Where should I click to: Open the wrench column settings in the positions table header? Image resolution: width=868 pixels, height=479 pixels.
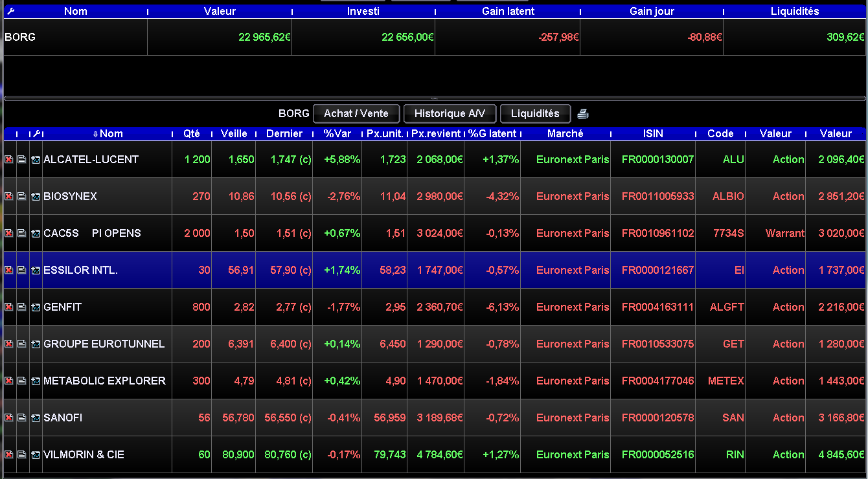pos(36,133)
